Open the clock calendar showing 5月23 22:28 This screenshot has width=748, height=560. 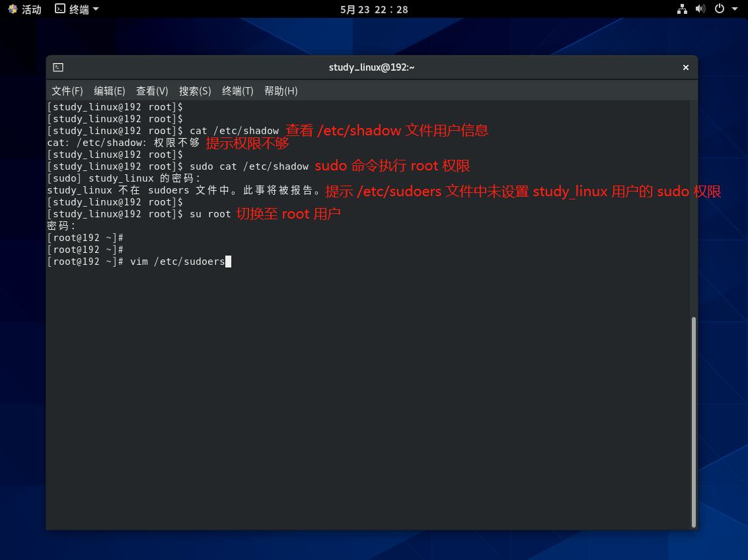click(374, 9)
